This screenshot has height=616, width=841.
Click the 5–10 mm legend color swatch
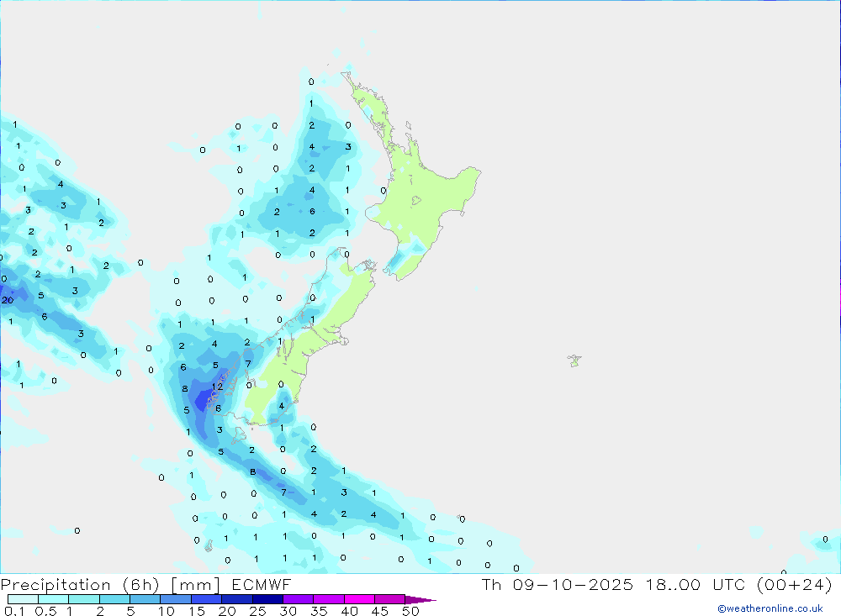pyautogui.click(x=145, y=599)
